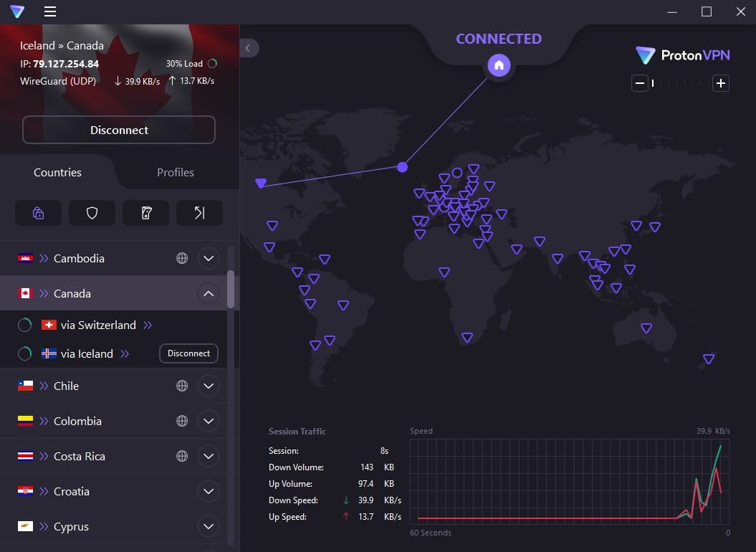Select the via Iceland server entry
Image resolution: width=756 pixels, height=552 pixels.
pos(113,353)
